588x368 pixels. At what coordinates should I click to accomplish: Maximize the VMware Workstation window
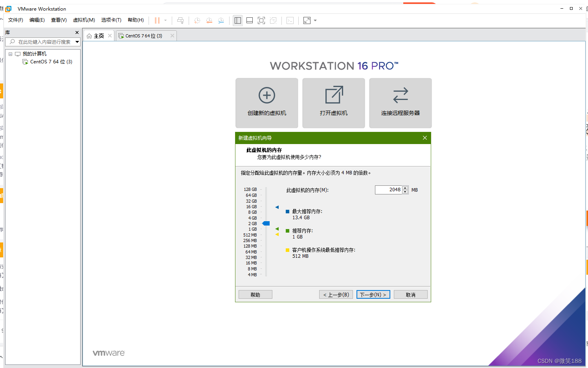tap(571, 8)
